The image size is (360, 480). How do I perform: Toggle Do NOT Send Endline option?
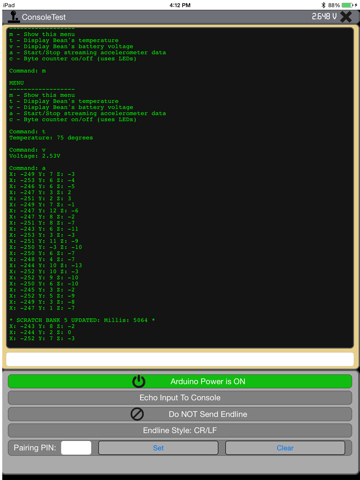(180, 414)
